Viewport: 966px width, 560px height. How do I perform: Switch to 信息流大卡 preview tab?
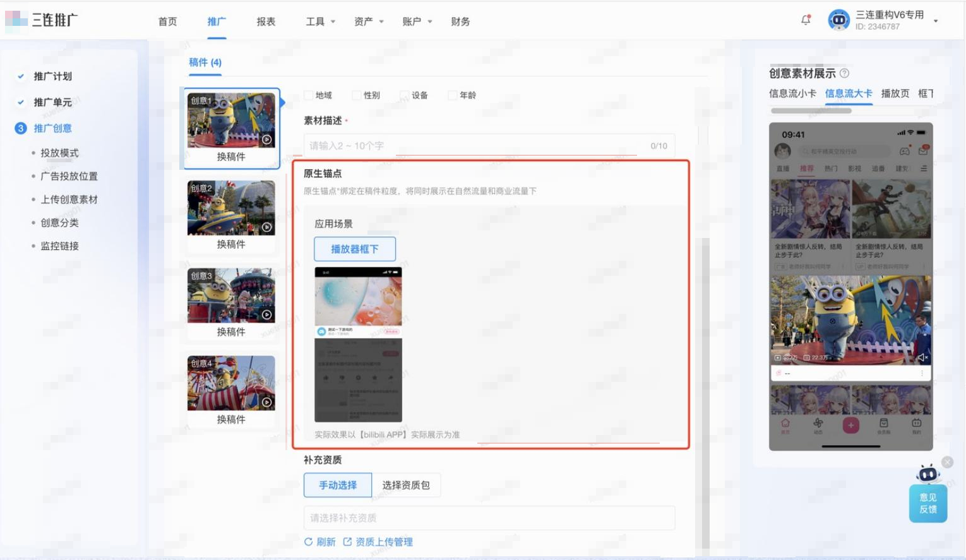coord(849,93)
